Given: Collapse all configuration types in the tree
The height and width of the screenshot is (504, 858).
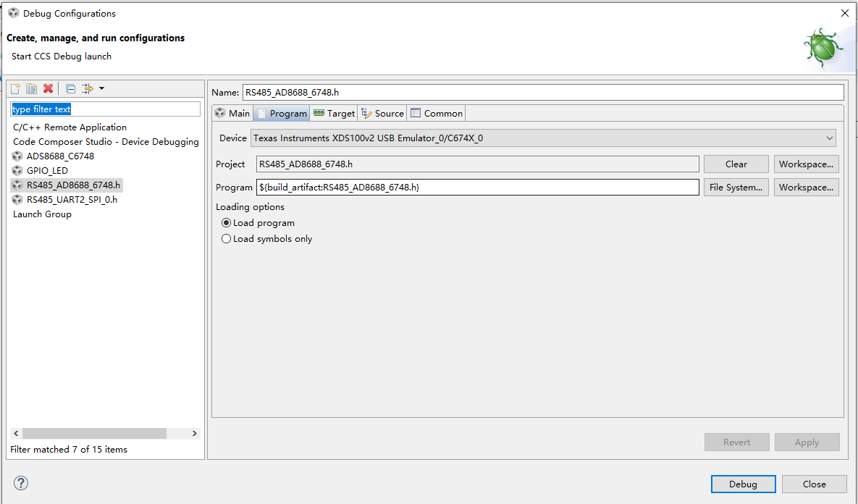Looking at the screenshot, I should pos(70,88).
